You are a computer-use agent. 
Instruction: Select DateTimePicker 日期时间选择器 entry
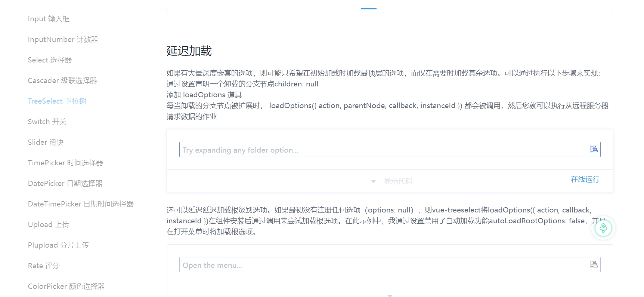[x=81, y=204]
